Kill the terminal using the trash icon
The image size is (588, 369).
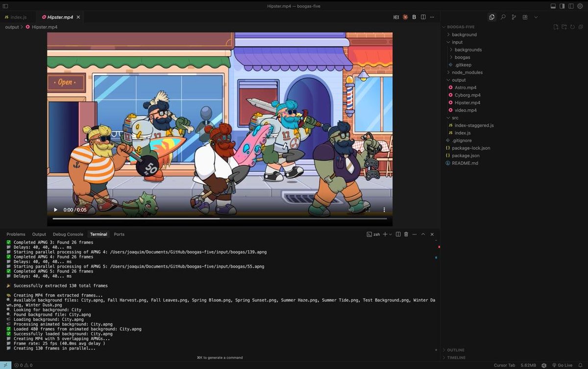coord(406,234)
